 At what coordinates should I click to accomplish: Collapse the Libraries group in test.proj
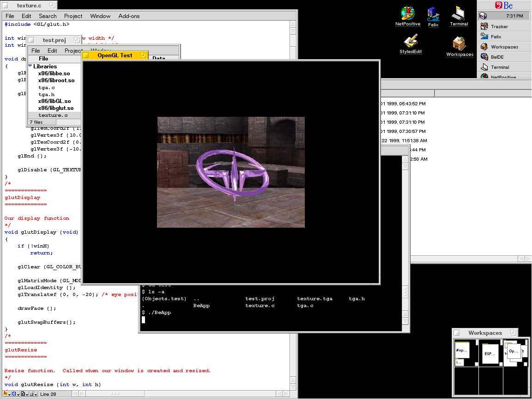coord(30,66)
